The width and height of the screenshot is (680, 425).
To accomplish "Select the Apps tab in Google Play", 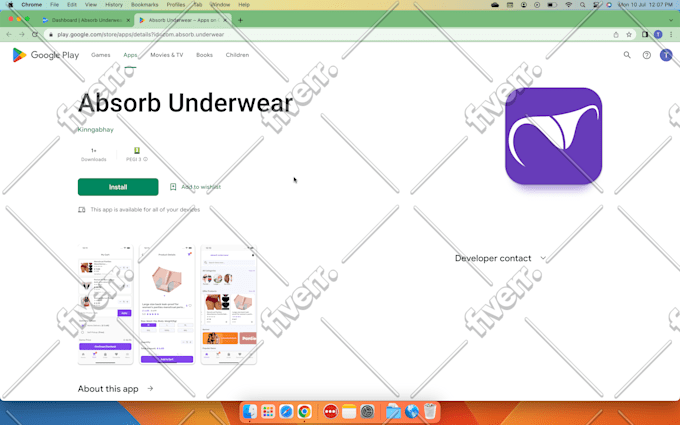I will [130, 55].
